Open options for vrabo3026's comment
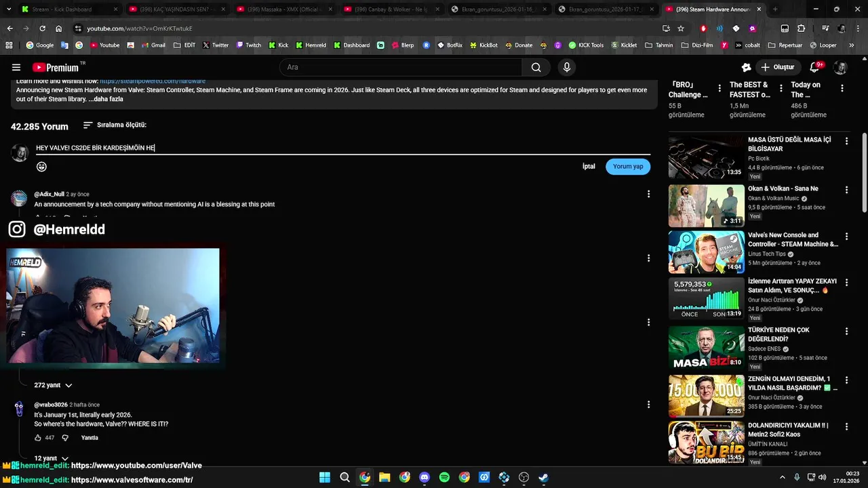Viewport: 868px width, 488px height. (x=648, y=405)
